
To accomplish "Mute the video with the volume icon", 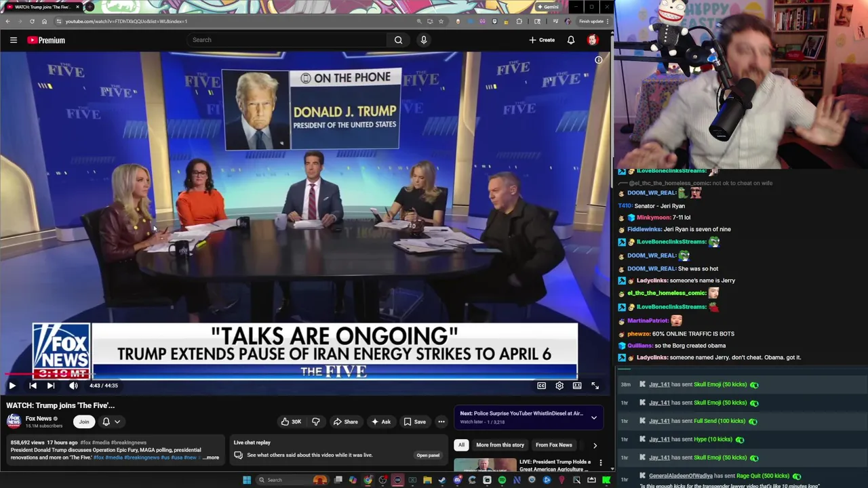I will click(73, 386).
